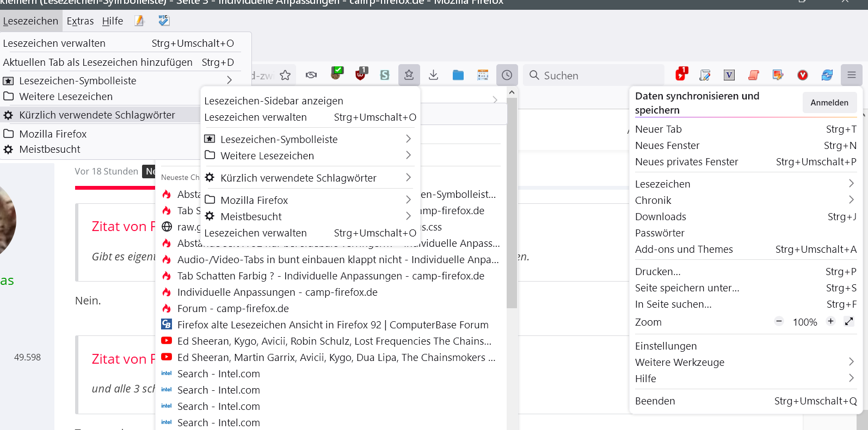The width and height of the screenshot is (868, 430).
Task: Open the Extras menu in the menu bar
Action: pos(80,21)
